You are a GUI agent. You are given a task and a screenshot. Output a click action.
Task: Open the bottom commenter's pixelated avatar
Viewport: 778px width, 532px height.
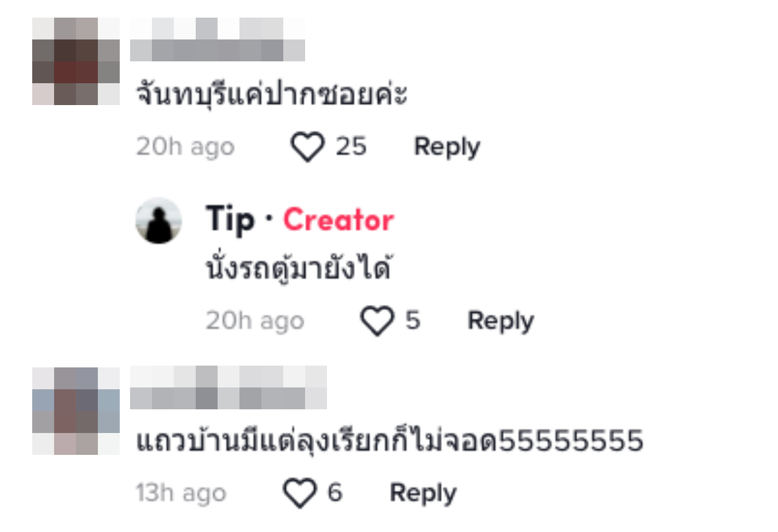pos(76,411)
